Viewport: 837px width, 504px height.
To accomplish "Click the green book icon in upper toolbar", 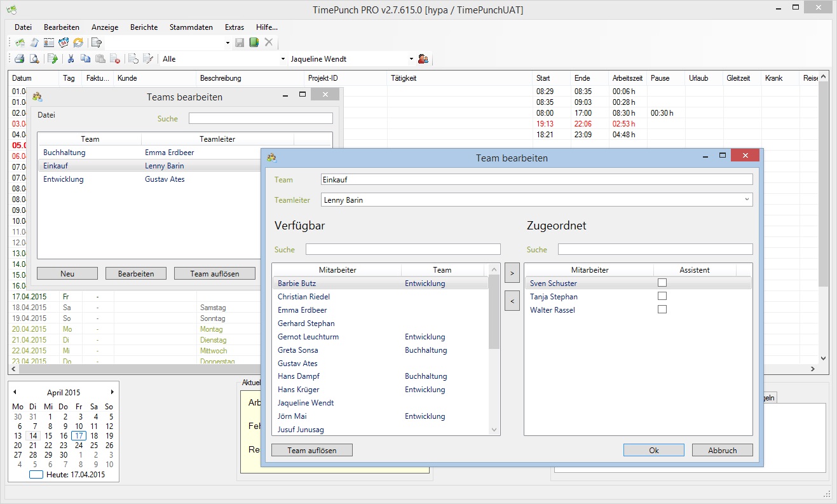I will pos(254,43).
